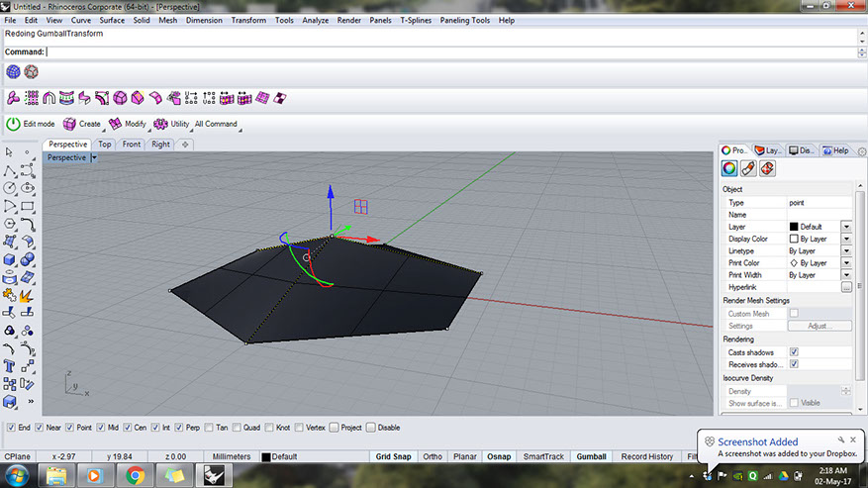Click the Text object tool icon
Image resolution: width=868 pixels, height=488 pixels.
(9, 366)
